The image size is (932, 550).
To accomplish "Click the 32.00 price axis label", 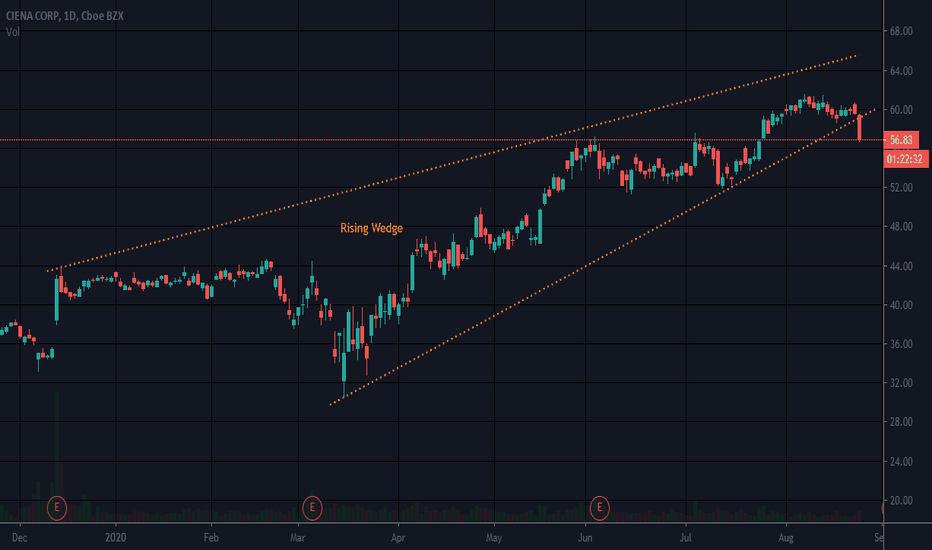I will click(901, 383).
